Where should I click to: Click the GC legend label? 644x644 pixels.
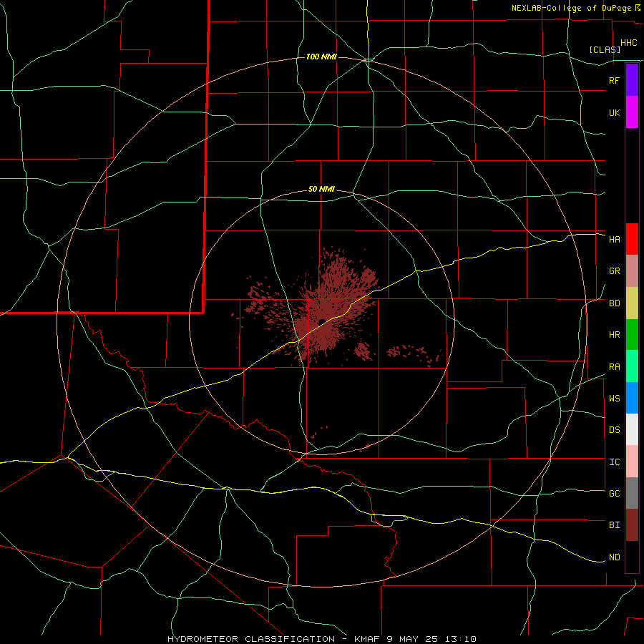(x=614, y=493)
